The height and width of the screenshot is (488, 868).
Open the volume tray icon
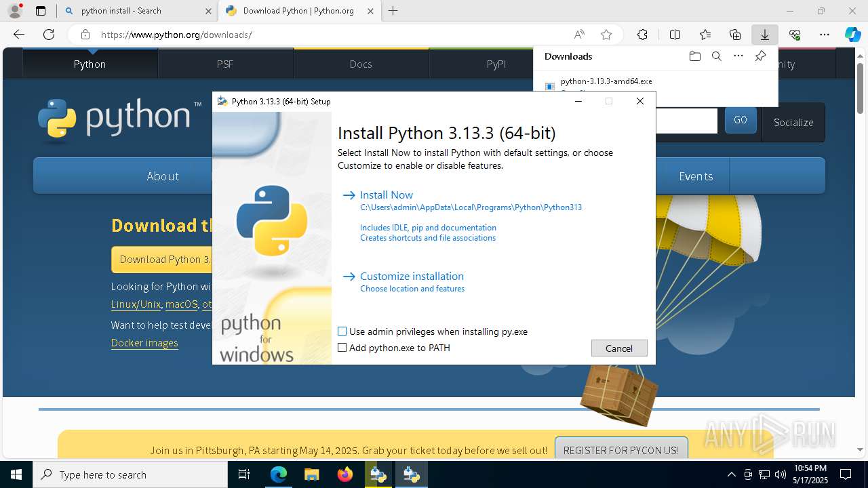coord(780,474)
